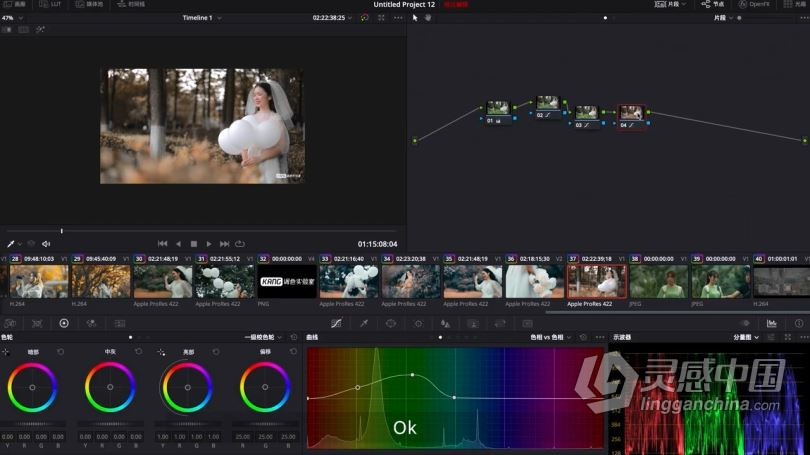Open the OpenFX panel tab

coord(754,4)
